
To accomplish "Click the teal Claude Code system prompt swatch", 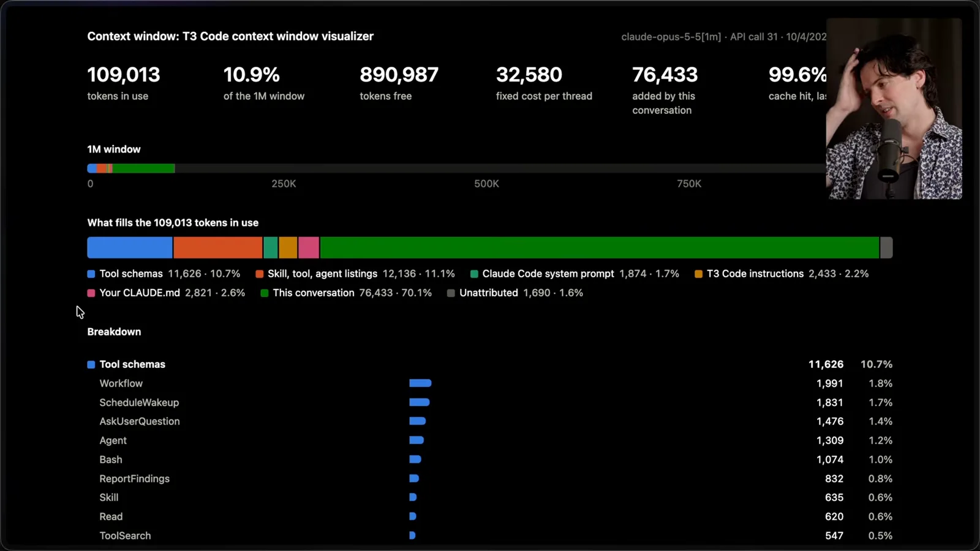I will click(474, 274).
